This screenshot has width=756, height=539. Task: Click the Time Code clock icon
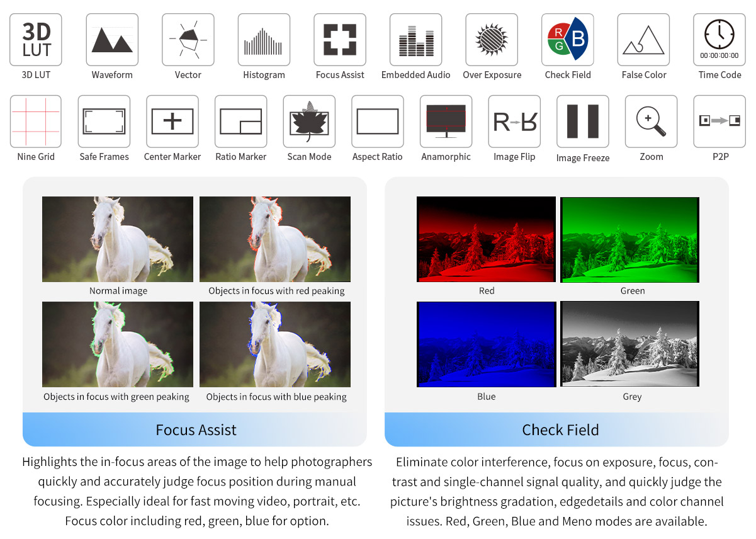(x=719, y=40)
